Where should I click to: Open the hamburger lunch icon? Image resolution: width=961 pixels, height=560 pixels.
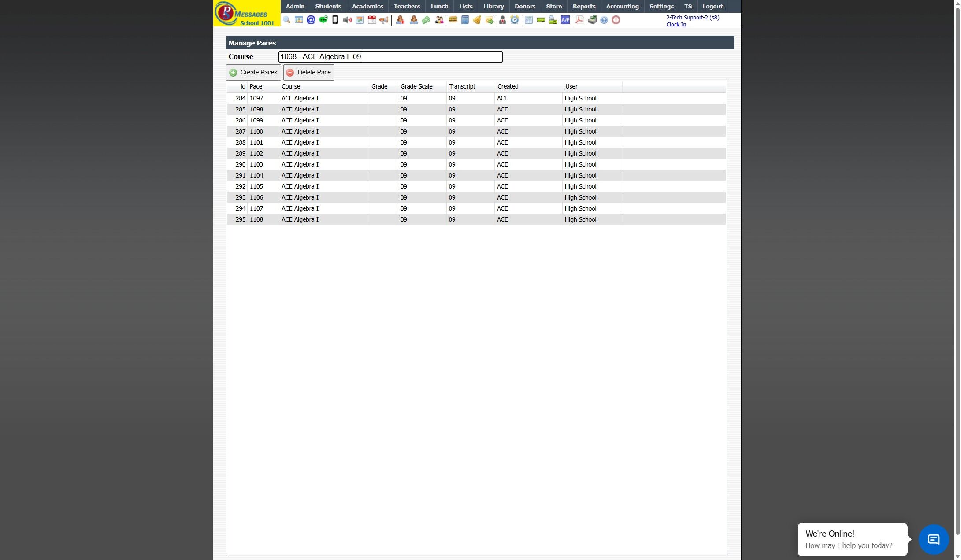tap(453, 20)
